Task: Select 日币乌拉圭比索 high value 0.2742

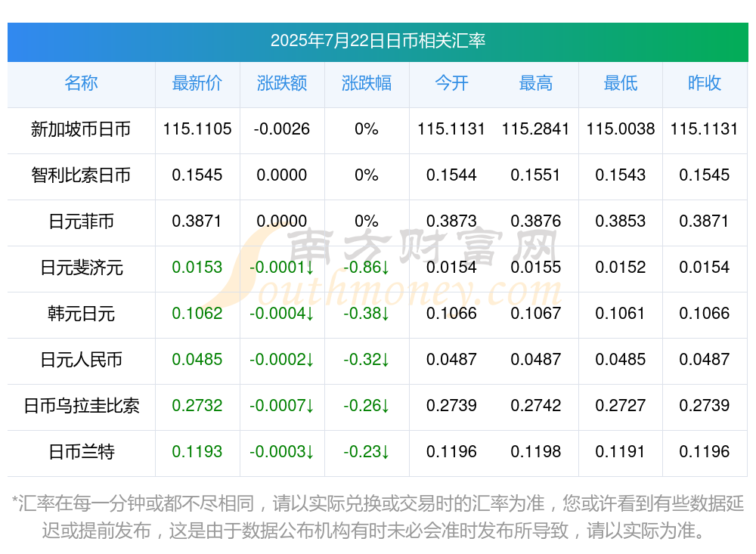Action: (x=536, y=406)
